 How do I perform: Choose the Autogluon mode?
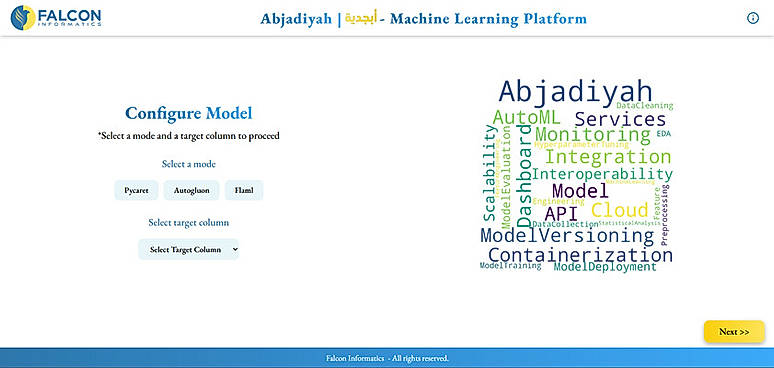192,190
